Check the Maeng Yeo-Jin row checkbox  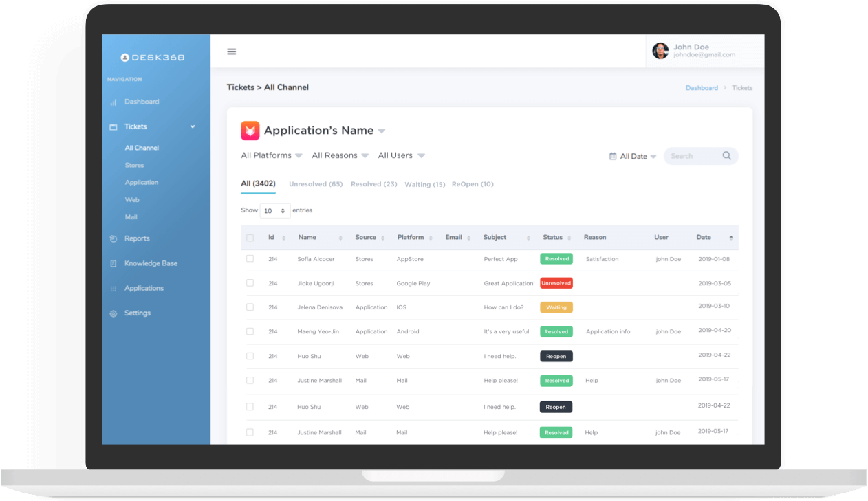250,331
